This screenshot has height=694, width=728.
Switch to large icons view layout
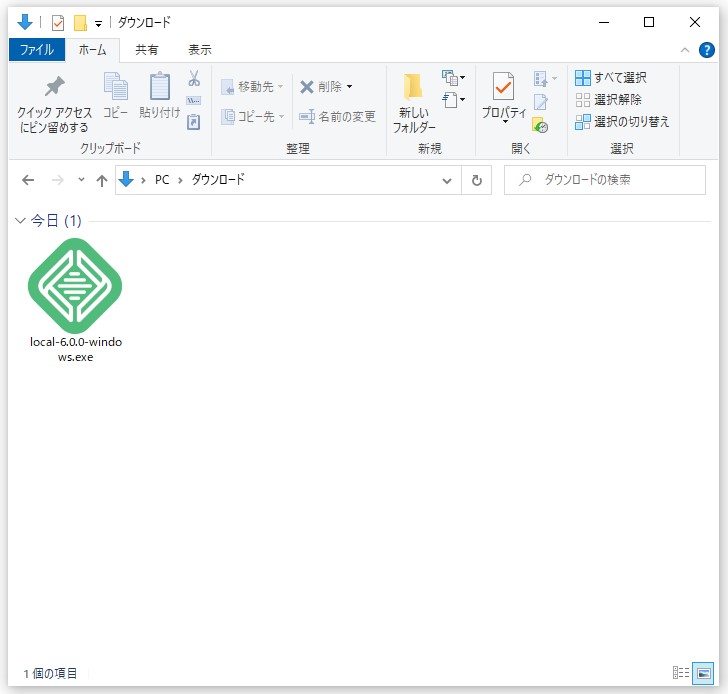pos(703,673)
